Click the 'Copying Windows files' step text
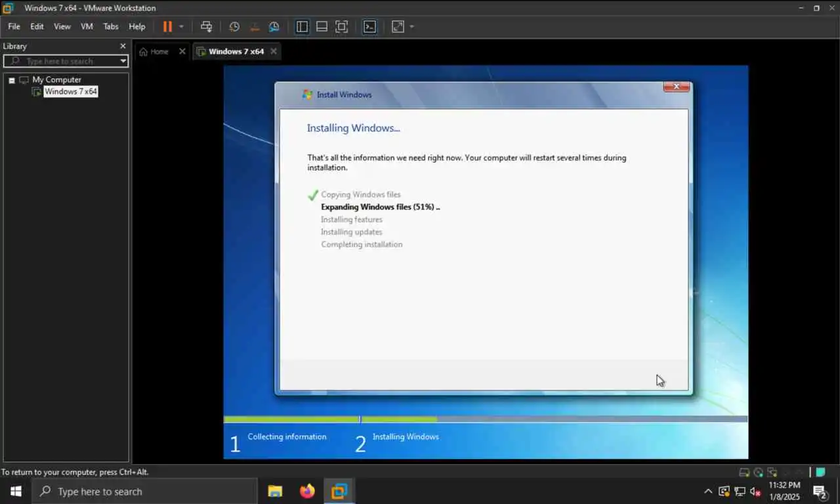840x504 pixels. point(360,194)
